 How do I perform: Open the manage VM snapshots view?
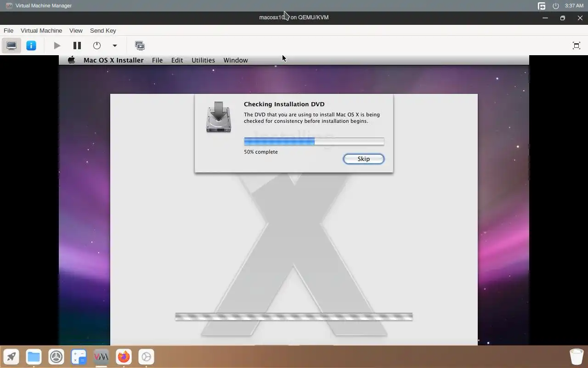[x=140, y=46]
